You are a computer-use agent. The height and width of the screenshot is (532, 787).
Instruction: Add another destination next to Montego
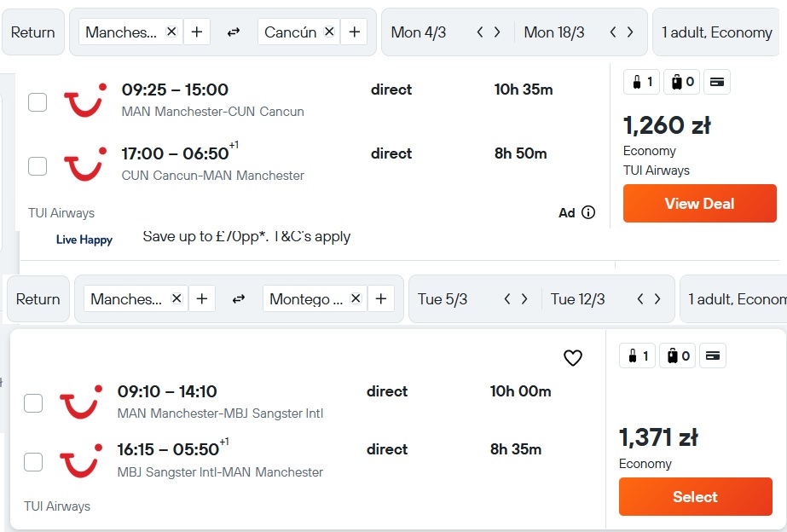pos(381,299)
